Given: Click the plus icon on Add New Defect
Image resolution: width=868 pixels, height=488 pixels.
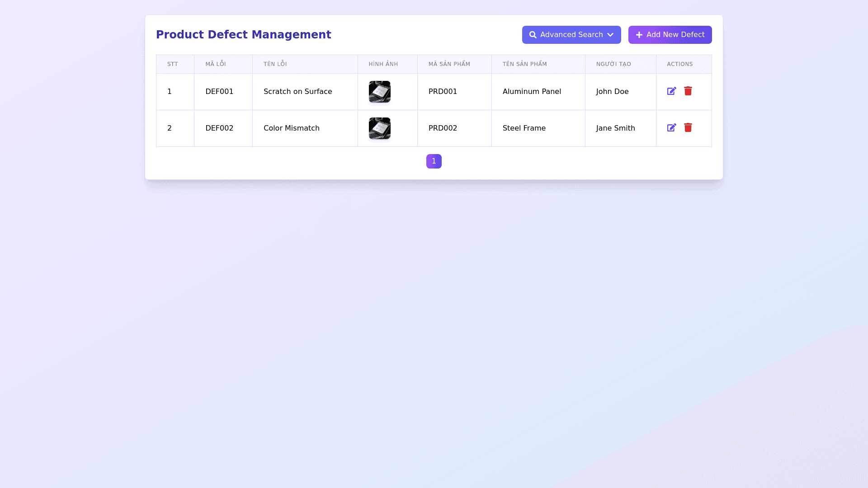Looking at the screenshot, I should tap(639, 35).
